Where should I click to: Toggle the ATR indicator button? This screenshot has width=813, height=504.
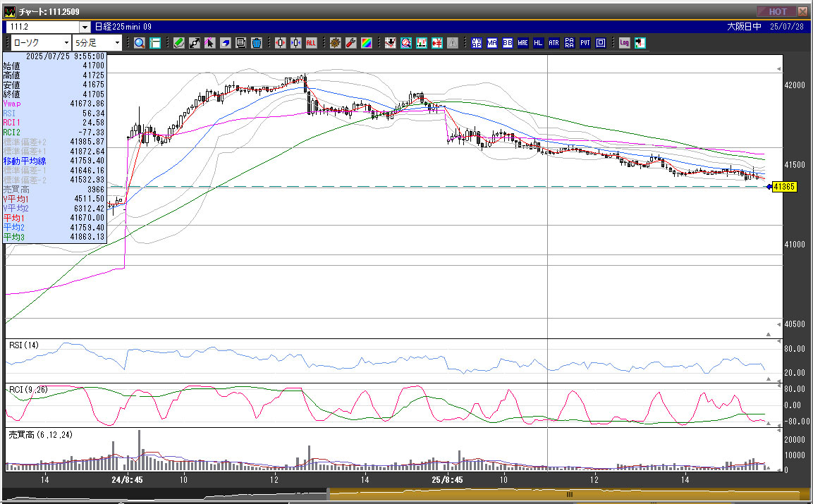[554, 43]
